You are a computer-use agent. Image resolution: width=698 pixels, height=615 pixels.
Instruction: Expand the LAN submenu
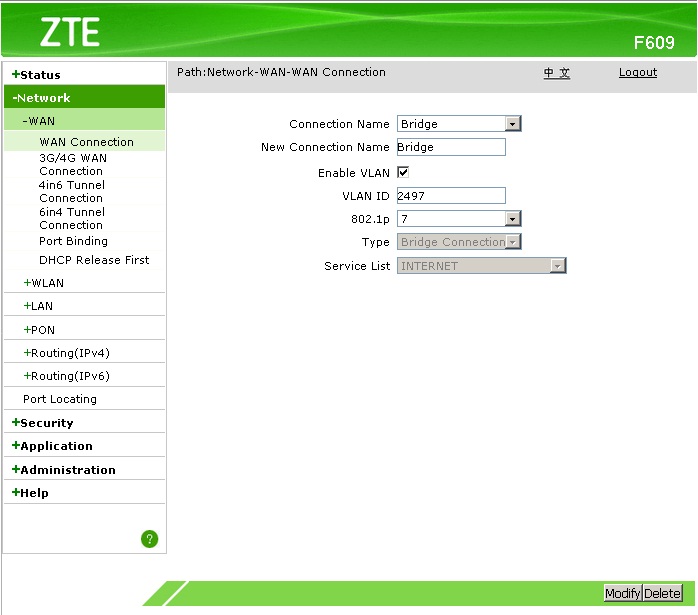38,306
